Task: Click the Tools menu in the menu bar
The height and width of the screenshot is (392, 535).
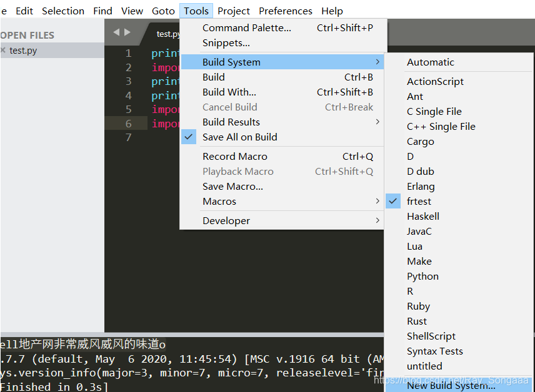Action: (196, 11)
